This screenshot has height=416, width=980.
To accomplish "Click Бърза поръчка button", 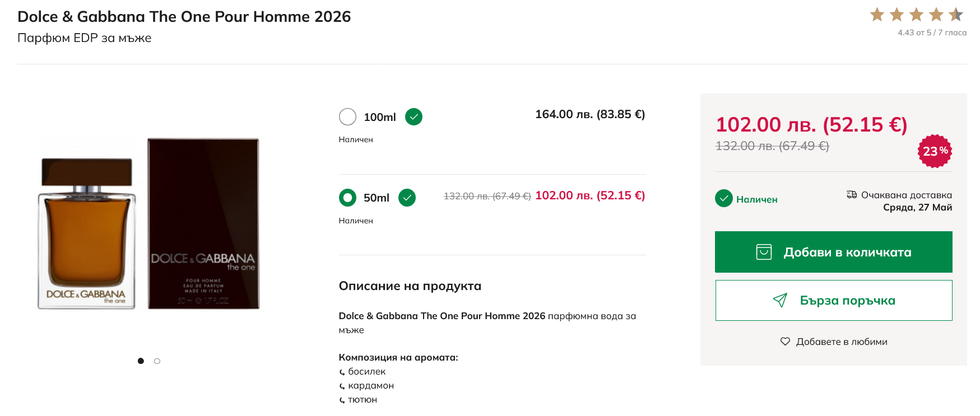I will pyautogui.click(x=834, y=301).
